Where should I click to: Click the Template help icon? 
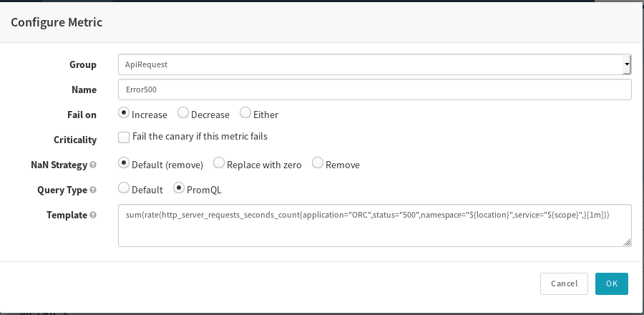click(93, 215)
